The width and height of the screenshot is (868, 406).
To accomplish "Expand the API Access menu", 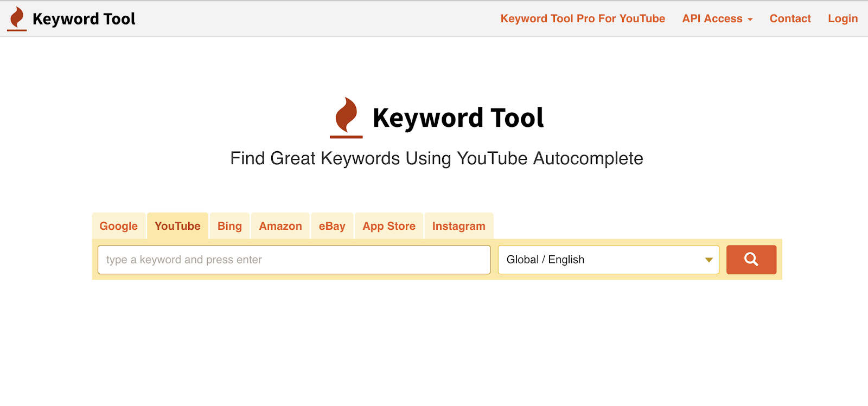I will 717,18.
